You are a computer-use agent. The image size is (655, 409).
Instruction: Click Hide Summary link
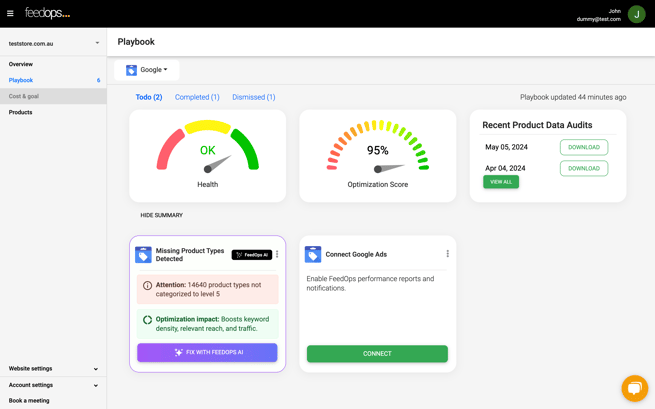162,215
